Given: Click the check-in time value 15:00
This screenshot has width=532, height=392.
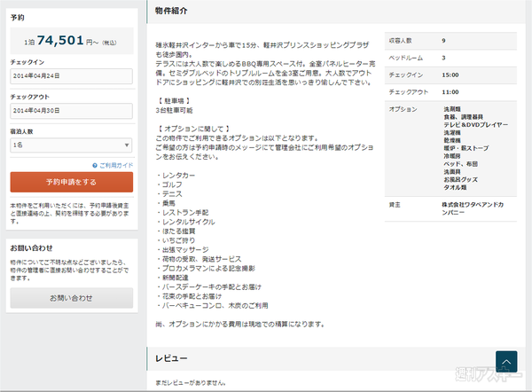Looking at the screenshot, I should point(450,75).
